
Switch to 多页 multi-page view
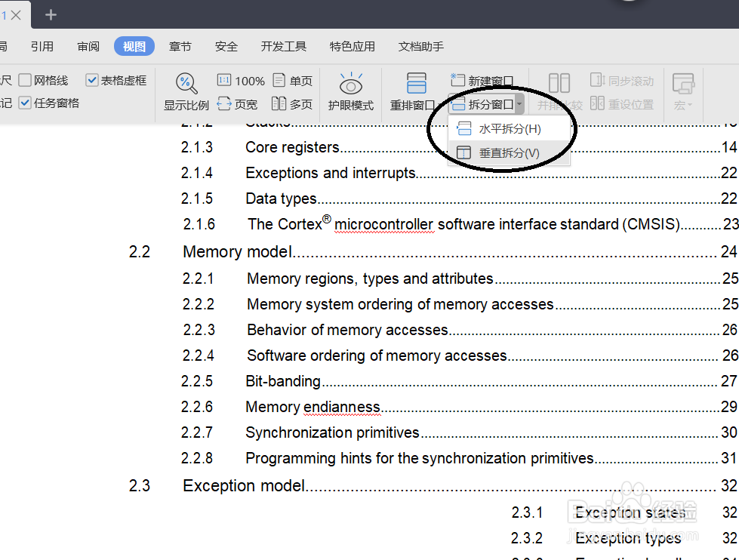(x=293, y=103)
